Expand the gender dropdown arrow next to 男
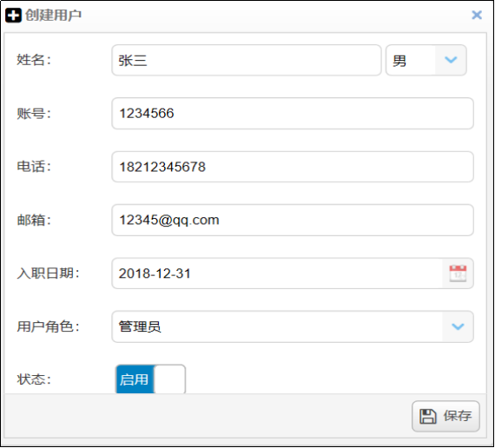This screenshot has width=495, height=448. tap(451, 60)
